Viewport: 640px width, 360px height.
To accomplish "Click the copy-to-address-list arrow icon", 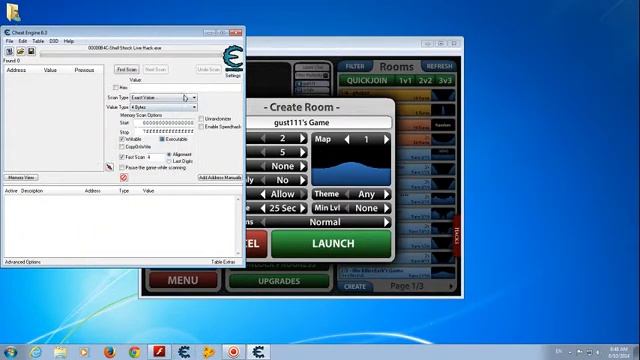I will coord(109,167).
